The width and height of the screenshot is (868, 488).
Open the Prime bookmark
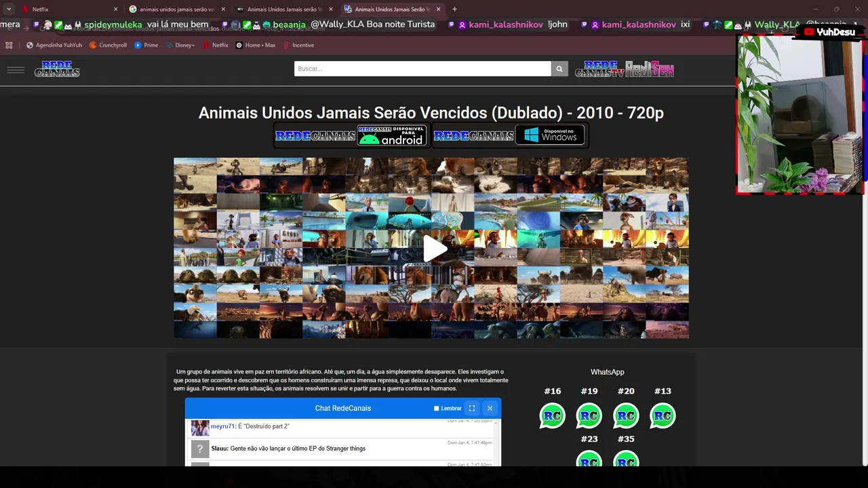click(x=146, y=45)
